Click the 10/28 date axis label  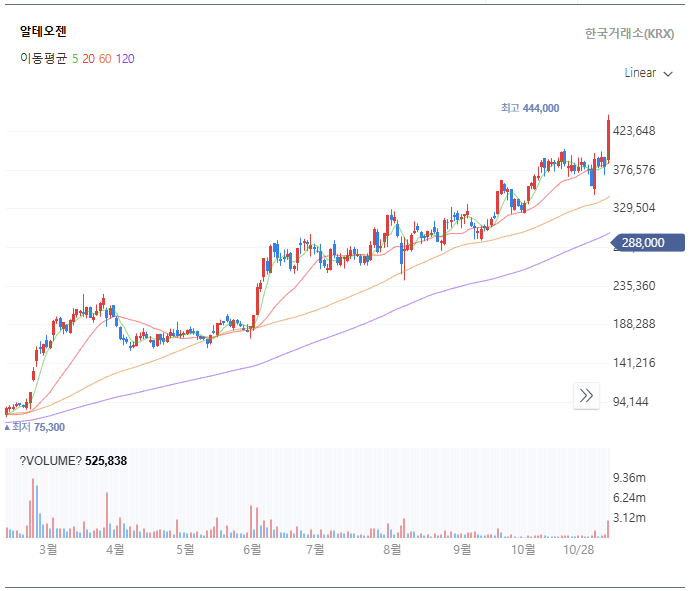coord(579,549)
